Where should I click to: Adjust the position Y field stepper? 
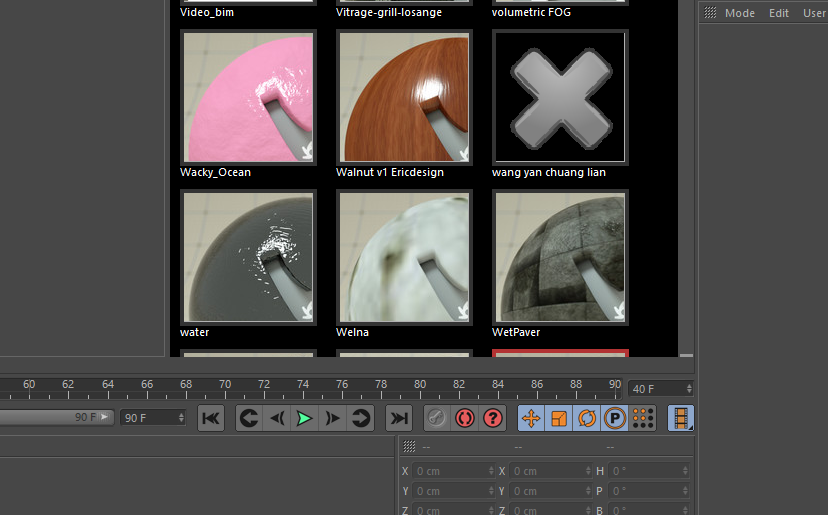491,491
